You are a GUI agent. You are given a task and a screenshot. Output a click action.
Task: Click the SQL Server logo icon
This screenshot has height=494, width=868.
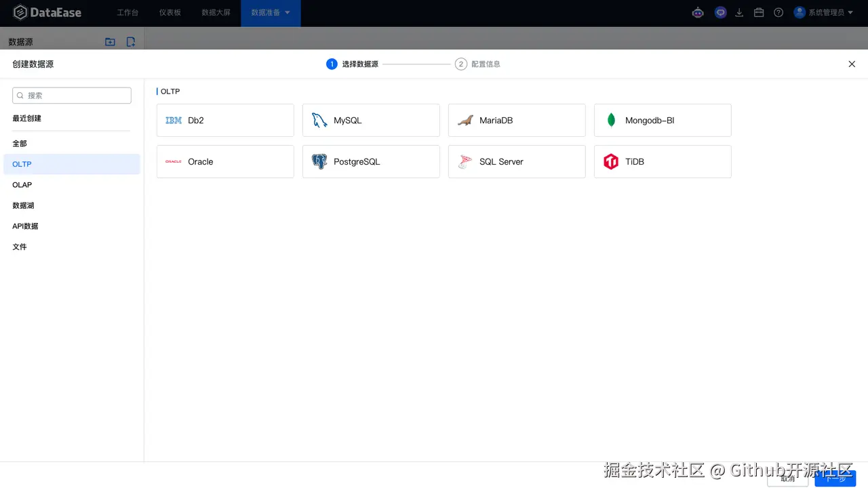tap(465, 161)
